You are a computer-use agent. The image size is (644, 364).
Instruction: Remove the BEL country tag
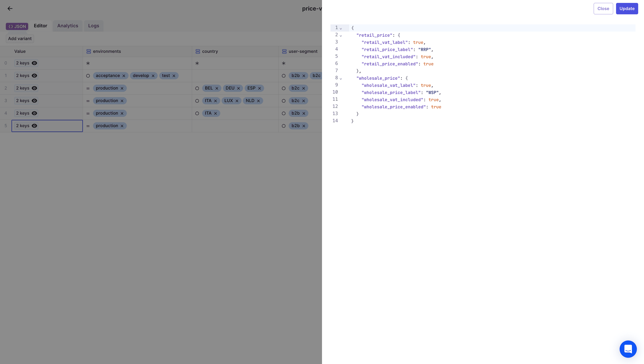(x=217, y=88)
